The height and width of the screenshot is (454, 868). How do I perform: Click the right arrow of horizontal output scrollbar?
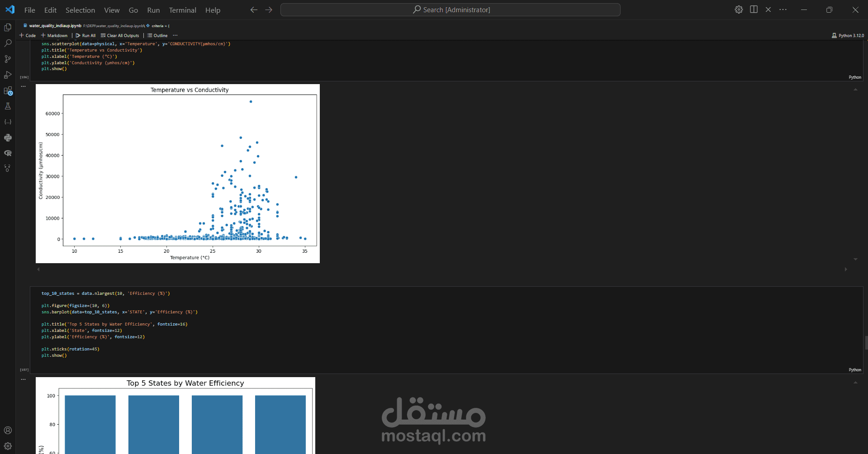click(x=846, y=269)
